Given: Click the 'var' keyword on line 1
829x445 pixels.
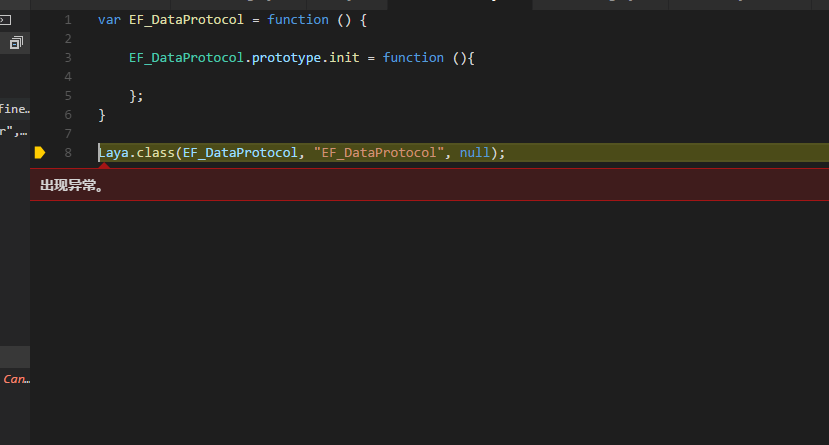Looking at the screenshot, I should pos(109,20).
